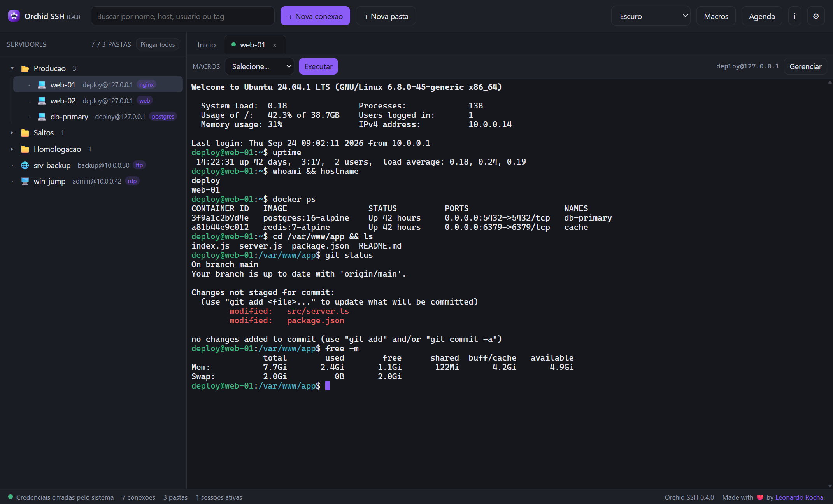Open the Escuro theme dropdown

click(651, 16)
